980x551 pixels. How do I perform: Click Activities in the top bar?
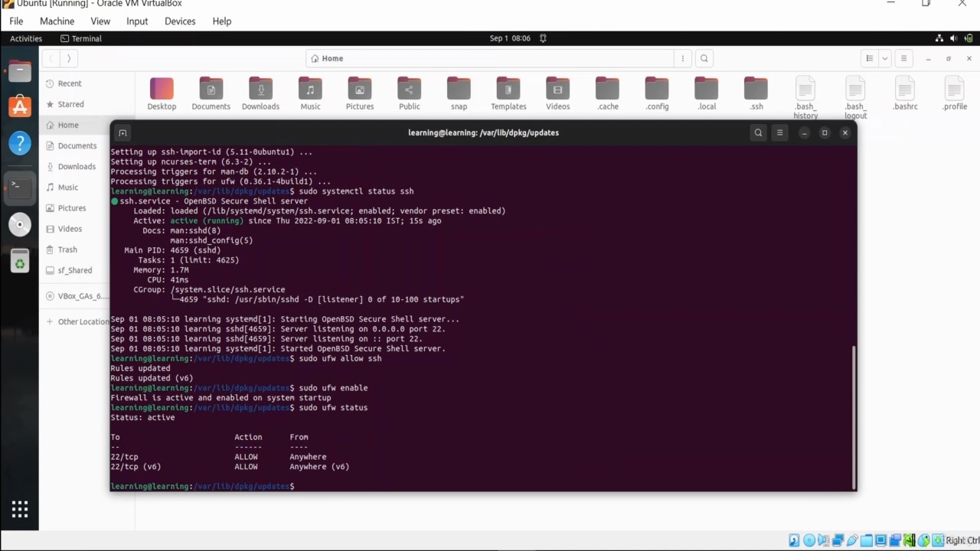click(x=26, y=38)
